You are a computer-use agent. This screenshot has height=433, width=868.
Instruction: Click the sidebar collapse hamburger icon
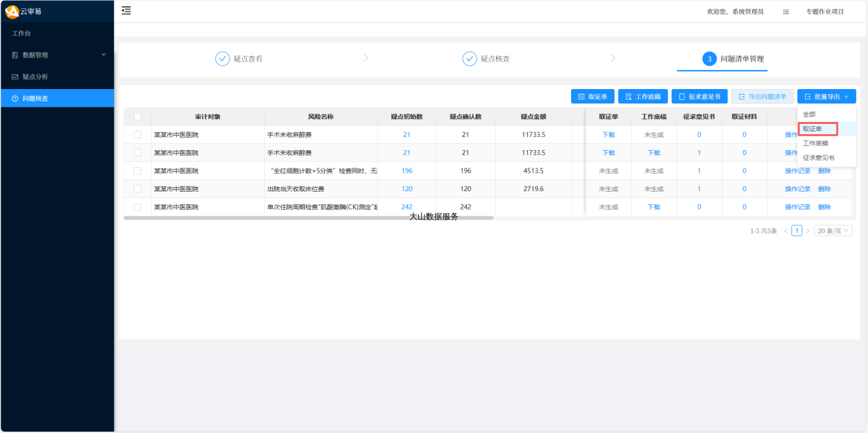tap(126, 10)
